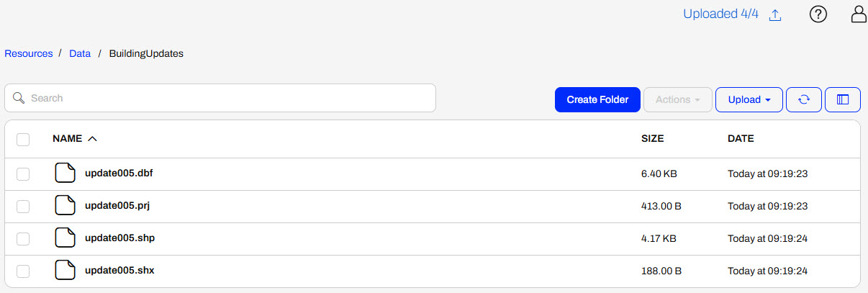Go to Resources breadcrumb link
The height and width of the screenshot is (293, 868).
tap(29, 54)
